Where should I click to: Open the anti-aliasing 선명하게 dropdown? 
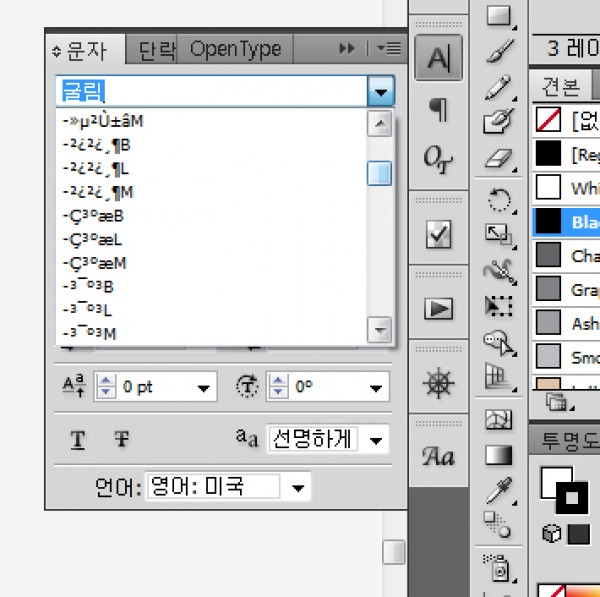376,440
